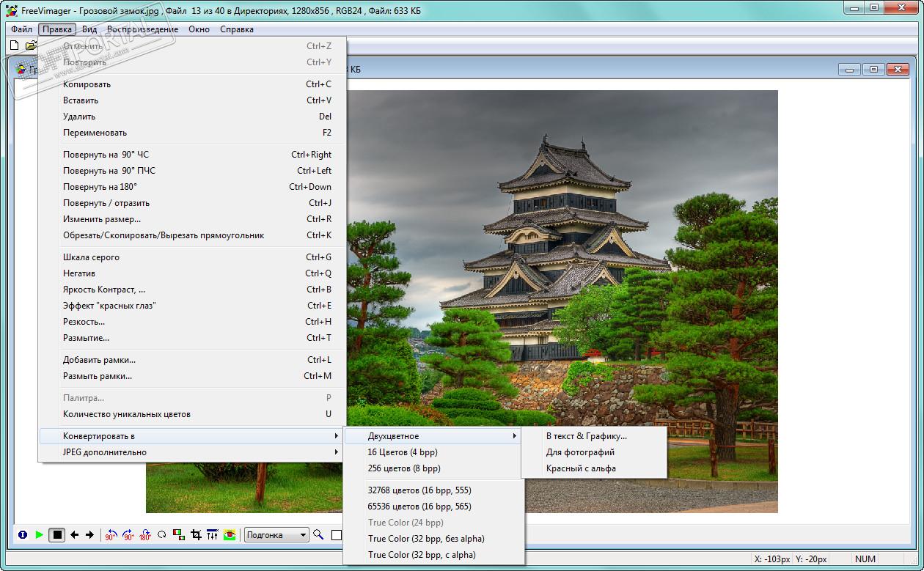This screenshot has width=924, height=571.
Task: Expand the Двухцветное submenu
Action: pyautogui.click(x=433, y=436)
